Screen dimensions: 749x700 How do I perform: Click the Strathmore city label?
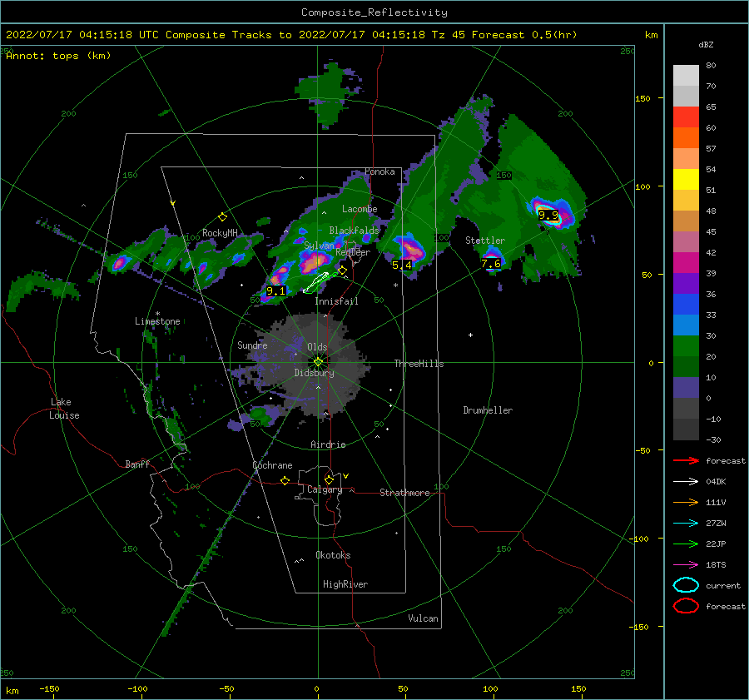(404, 493)
